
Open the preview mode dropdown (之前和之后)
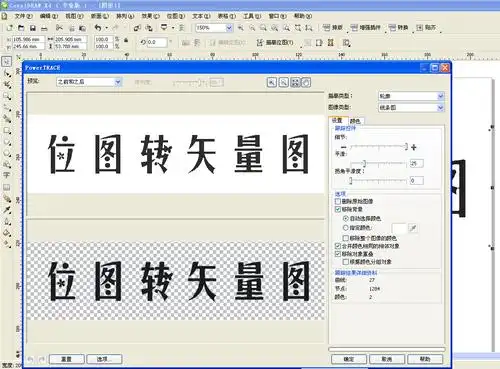tap(89, 82)
